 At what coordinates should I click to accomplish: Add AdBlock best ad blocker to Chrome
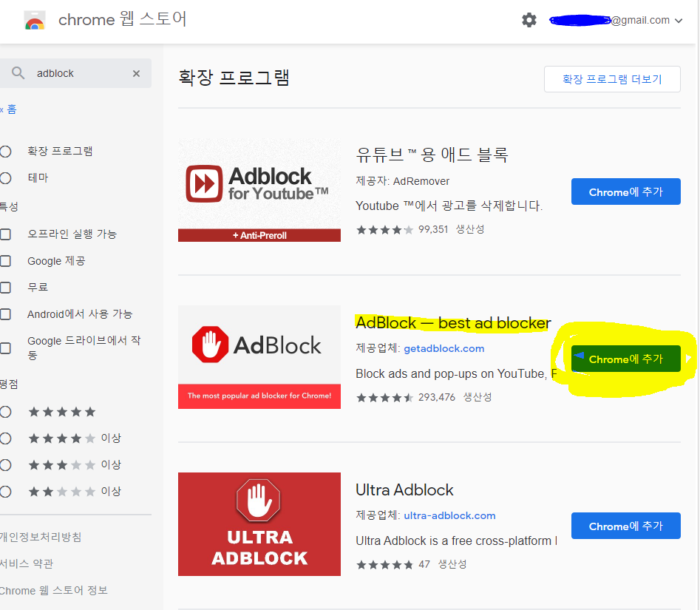626,359
